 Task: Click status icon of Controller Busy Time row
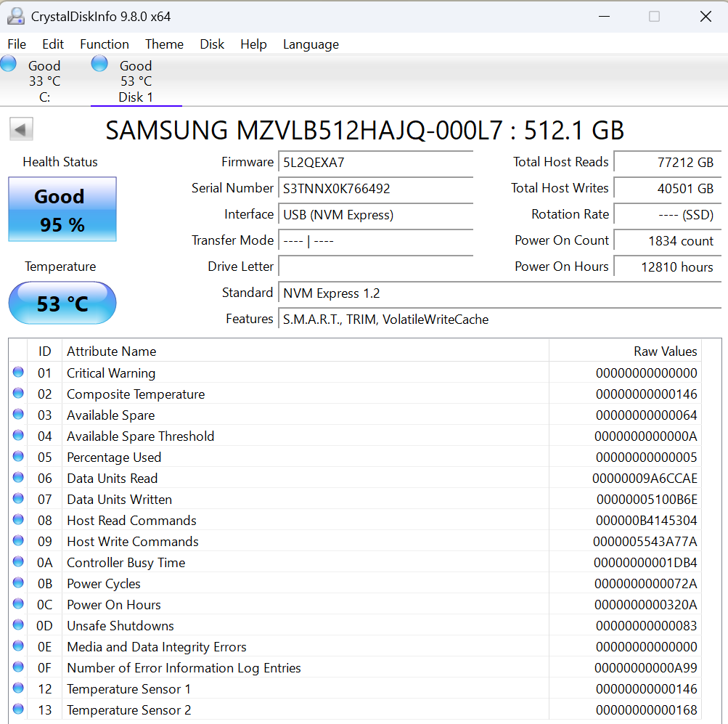click(x=18, y=561)
